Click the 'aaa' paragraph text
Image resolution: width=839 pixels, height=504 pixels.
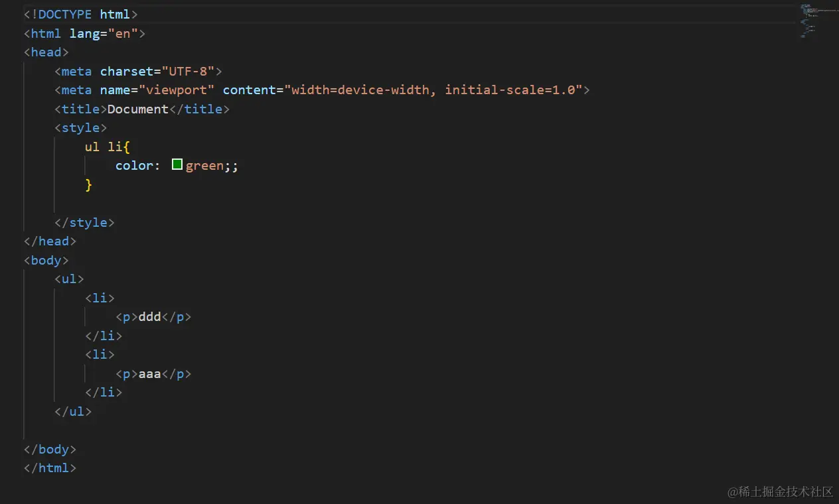(x=150, y=373)
